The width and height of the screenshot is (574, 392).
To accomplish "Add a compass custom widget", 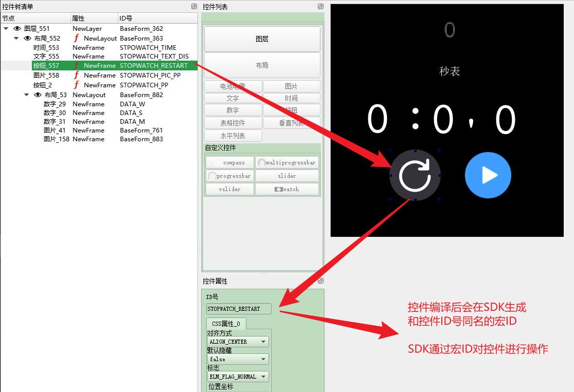I will click(230, 162).
